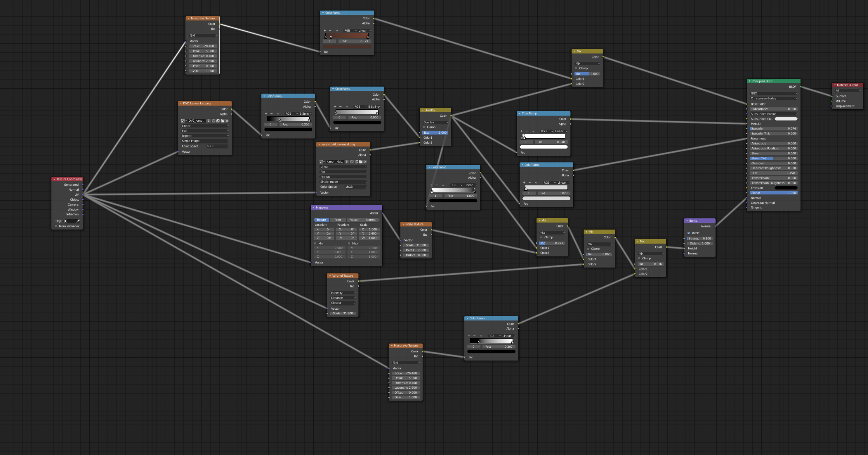Unlink image in kanon_kist_normaal.png node
This screenshot has height=455, width=868.
coord(365,162)
